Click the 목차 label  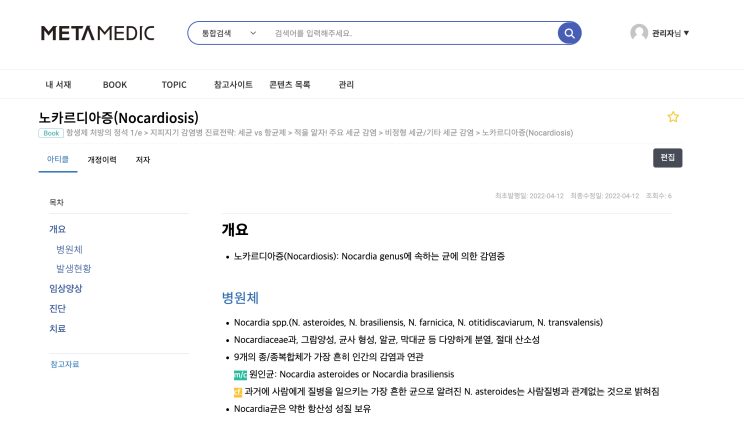pyautogui.click(x=56, y=202)
